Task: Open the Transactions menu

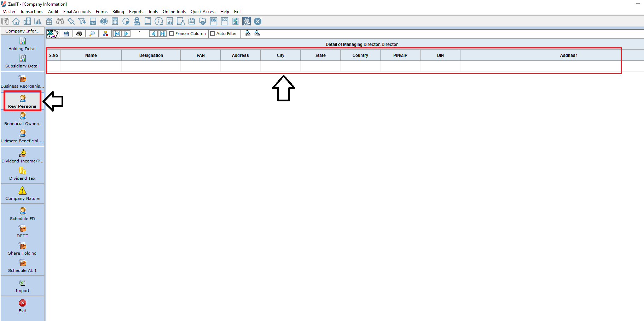Action: [x=31, y=12]
